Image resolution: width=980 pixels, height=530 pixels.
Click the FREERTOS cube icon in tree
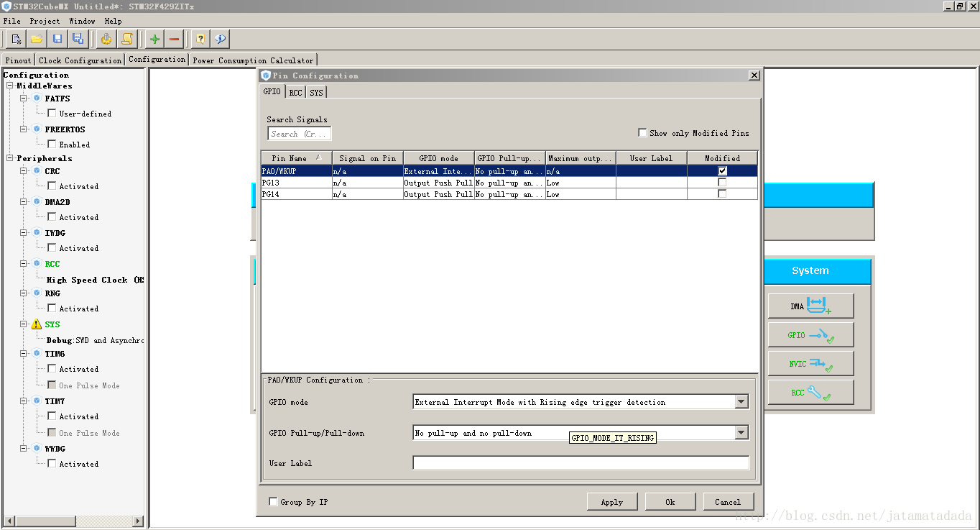(x=37, y=129)
